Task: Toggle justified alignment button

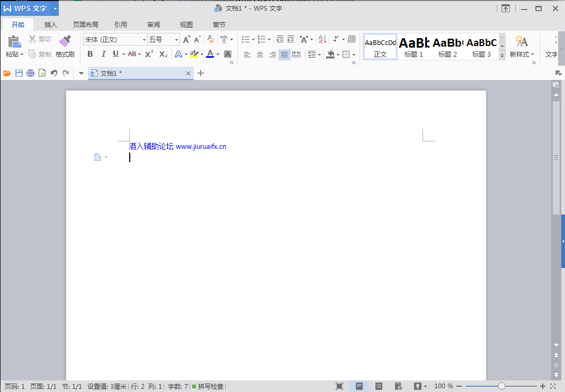Action: [x=284, y=55]
